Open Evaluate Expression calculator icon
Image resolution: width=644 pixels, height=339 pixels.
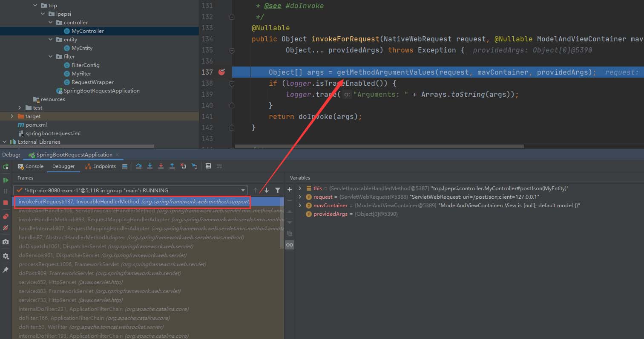click(208, 166)
